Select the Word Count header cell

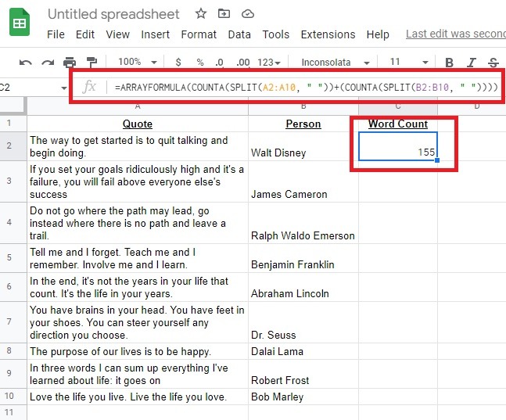pos(397,124)
